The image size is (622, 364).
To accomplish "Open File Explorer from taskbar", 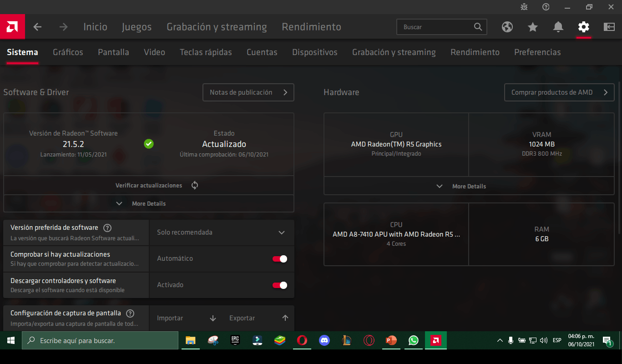I will 190,340.
